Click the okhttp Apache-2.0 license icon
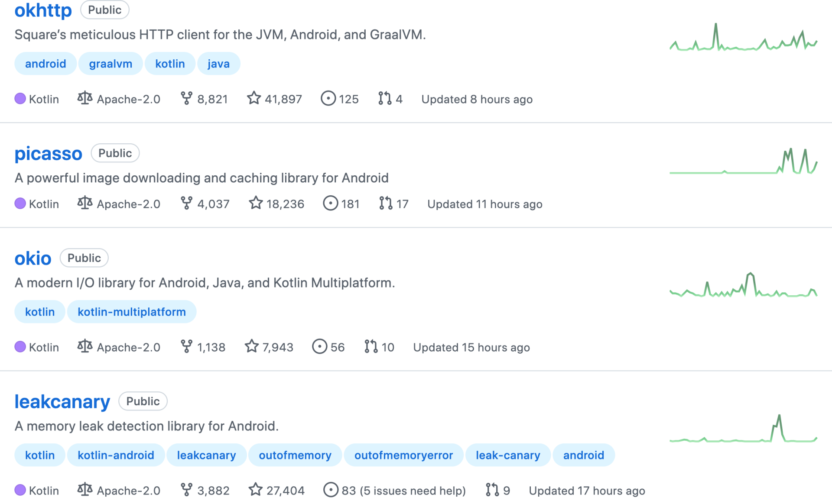Image resolution: width=832 pixels, height=504 pixels. tap(85, 99)
